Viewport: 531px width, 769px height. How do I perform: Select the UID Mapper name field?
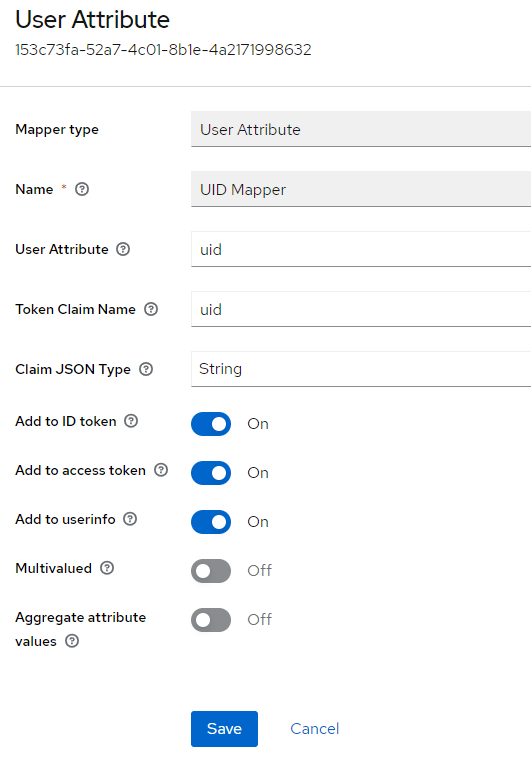pos(361,189)
